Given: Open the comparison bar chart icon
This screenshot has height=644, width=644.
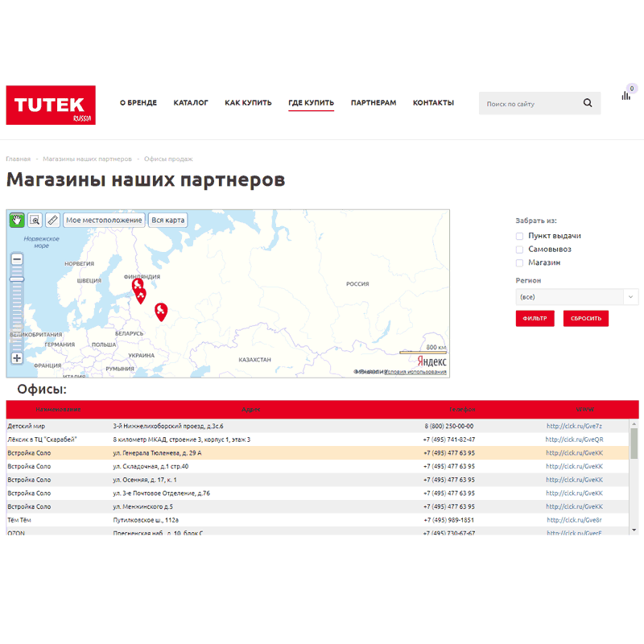Looking at the screenshot, I should coord(626,96).
